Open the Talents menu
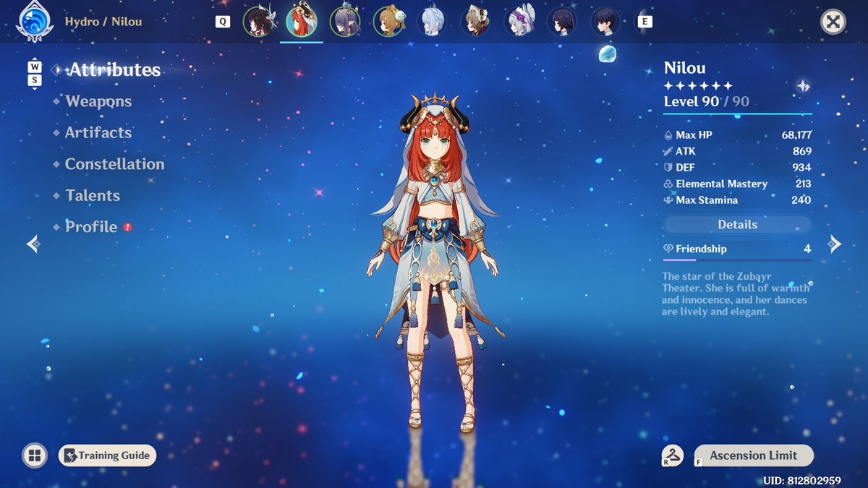Screen dimensions: 868x488 tap(93, 195)
